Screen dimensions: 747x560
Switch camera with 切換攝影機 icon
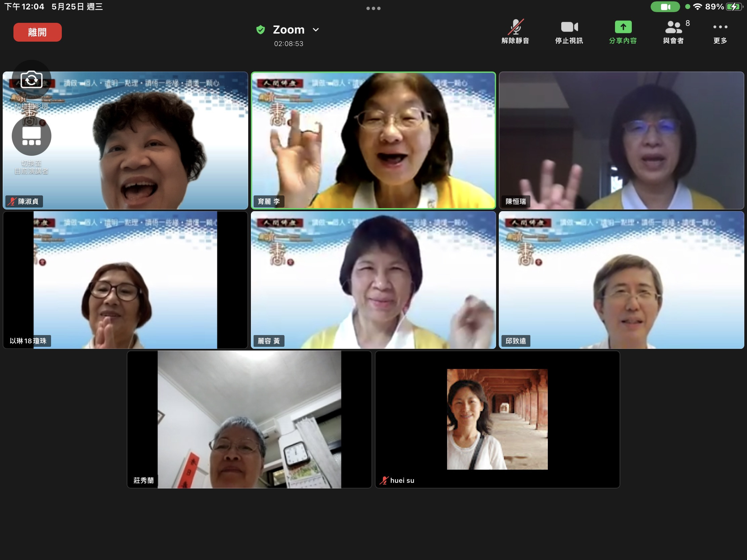coord(32,80)
